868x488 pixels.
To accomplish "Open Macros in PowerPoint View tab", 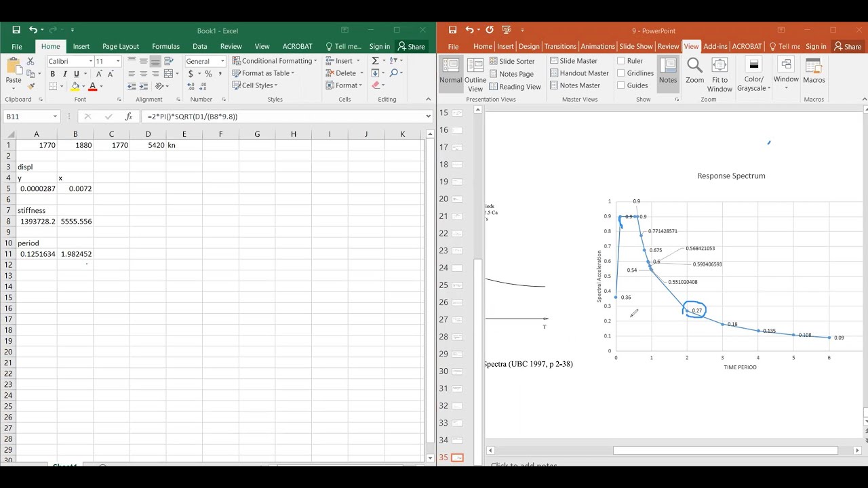I will click(x=814, y=70).
